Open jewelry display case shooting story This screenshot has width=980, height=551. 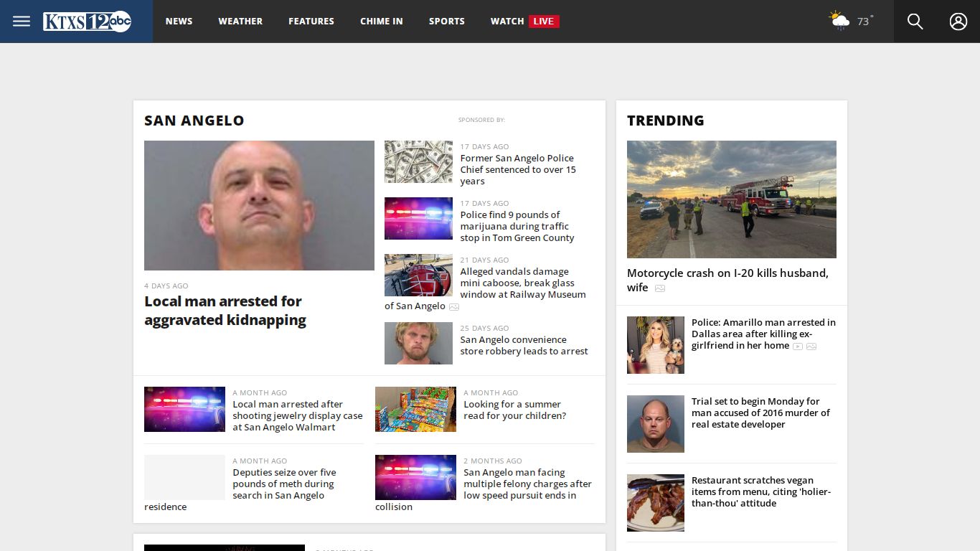pos(298,416)
